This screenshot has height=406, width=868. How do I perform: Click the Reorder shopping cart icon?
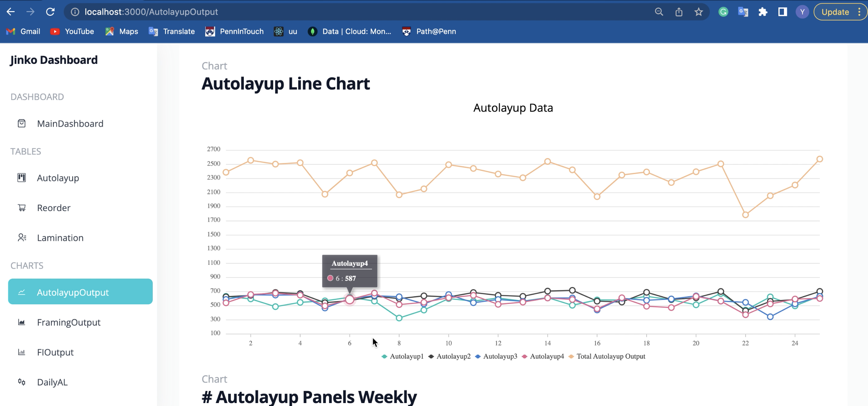coord(22,208)
